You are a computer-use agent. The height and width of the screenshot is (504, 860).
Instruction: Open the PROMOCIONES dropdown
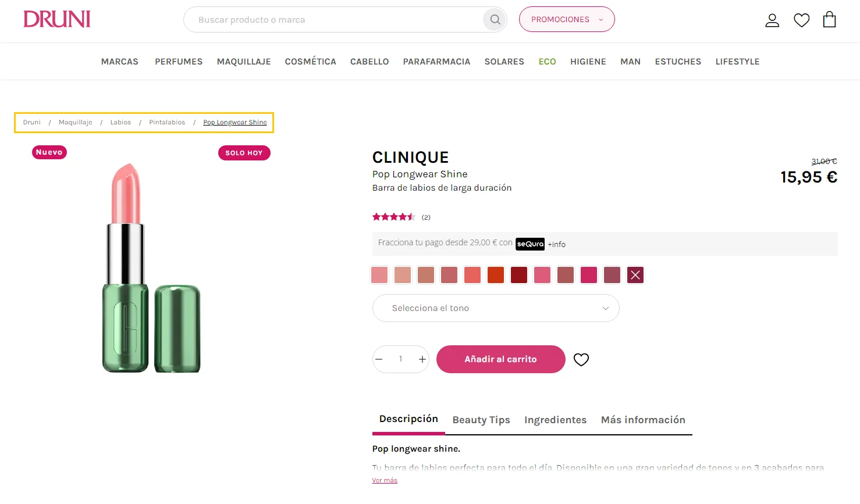click(x=566, y=19)
